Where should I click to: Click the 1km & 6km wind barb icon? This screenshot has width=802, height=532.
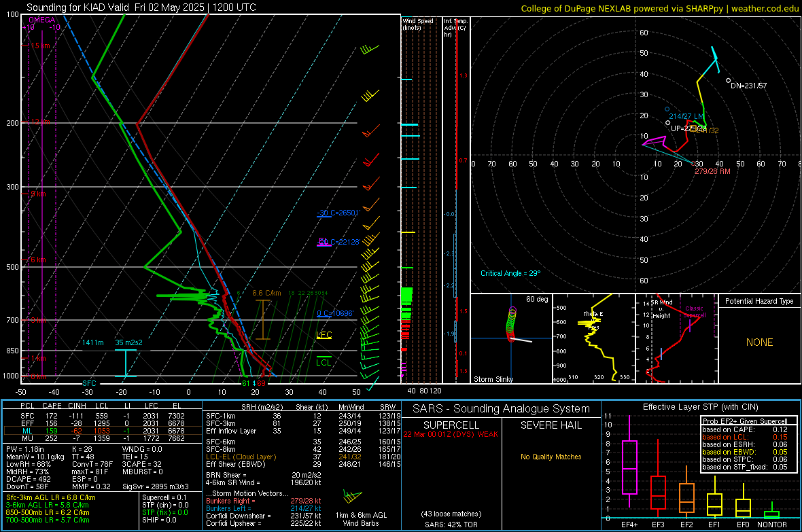353,497
